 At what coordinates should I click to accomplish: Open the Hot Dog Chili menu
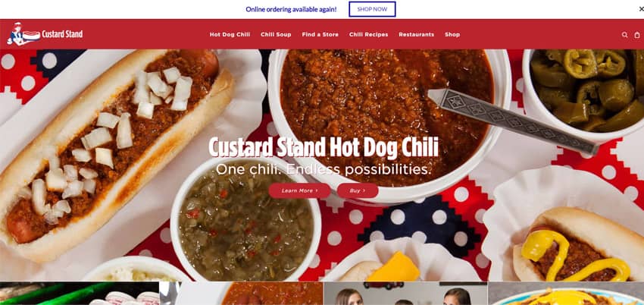pyautogui.click(x=230, y=35)
